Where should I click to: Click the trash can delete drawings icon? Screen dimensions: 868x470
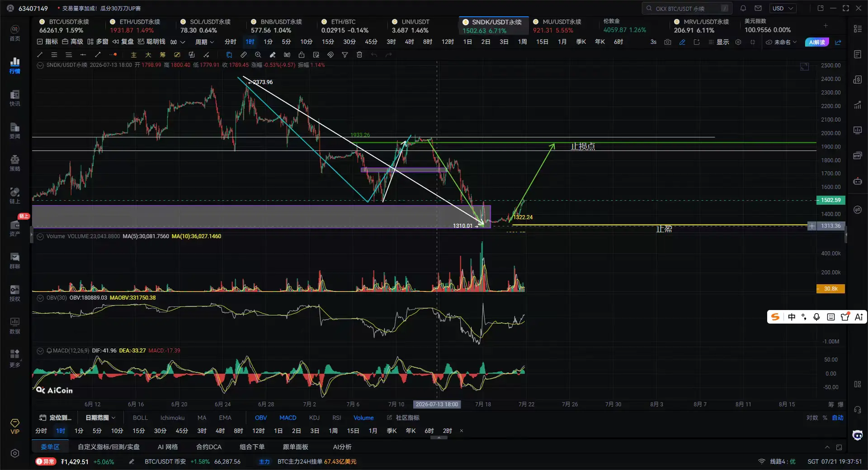[359, 55]
